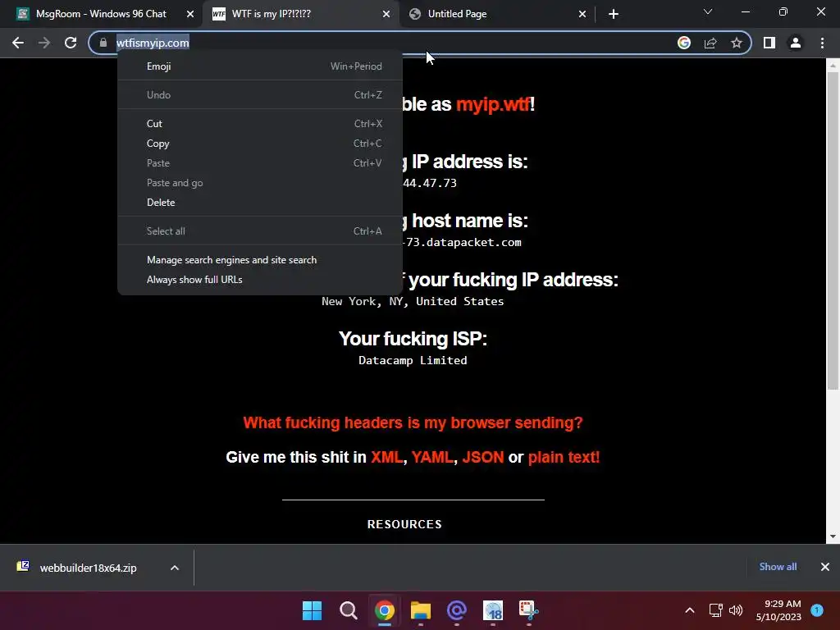The height and width of the screenshot is (630, 840).
Task: Select Always show full URLs
Action: click(260, 280)
